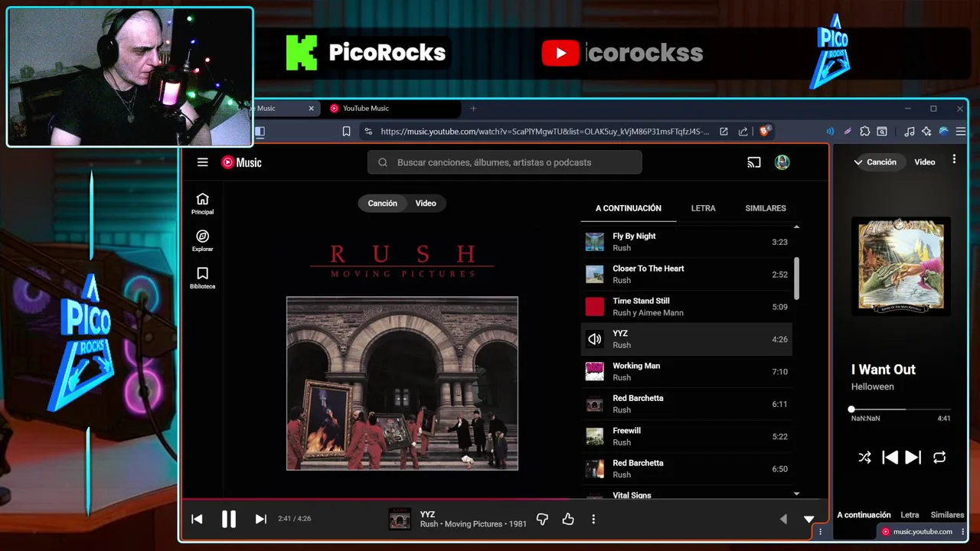Select the A CONTINUACIÓN tab
980x551 pixels.
(629, 208)
